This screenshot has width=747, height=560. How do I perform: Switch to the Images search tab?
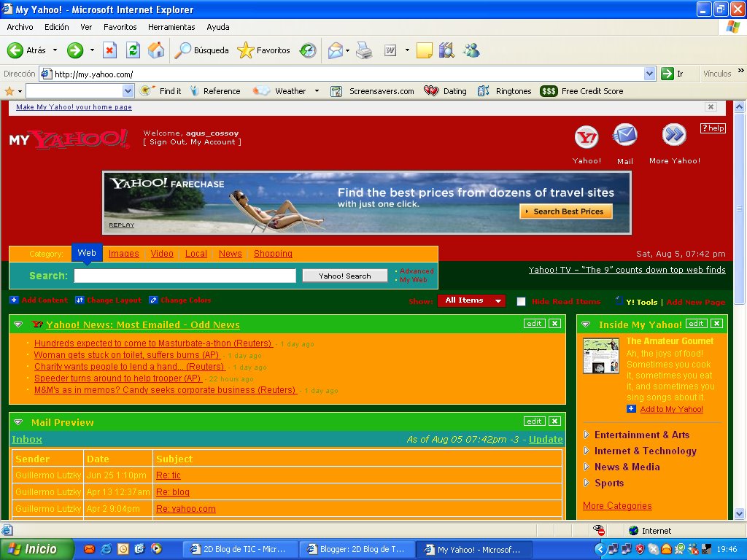(124, 254)
